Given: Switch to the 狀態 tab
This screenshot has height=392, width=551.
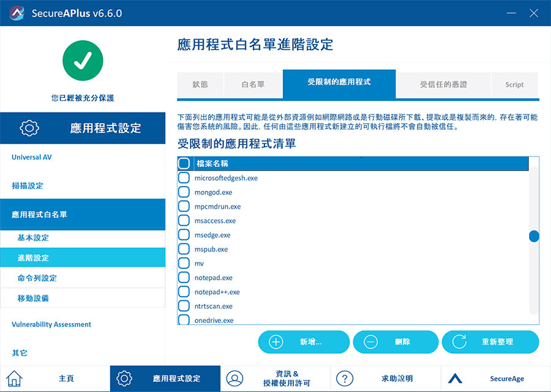Looking at the screenshot, I should [200, 84].
